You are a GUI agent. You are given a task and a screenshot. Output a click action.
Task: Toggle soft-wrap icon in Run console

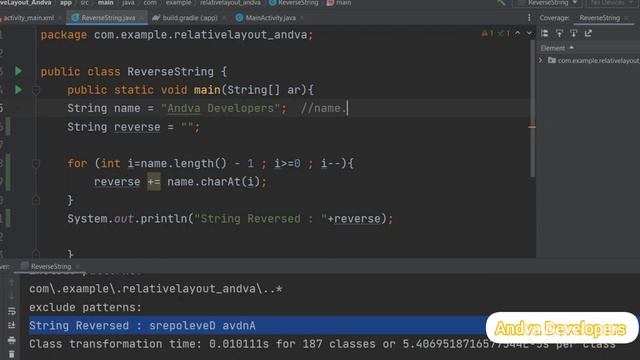point(12,311)
